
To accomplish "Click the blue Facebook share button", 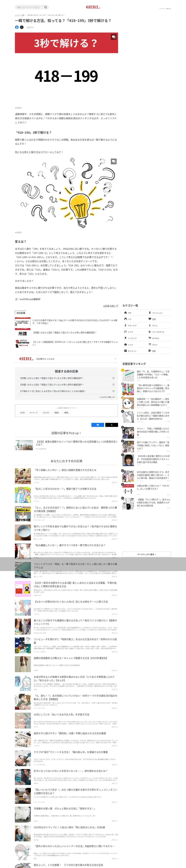I will coord(98,425).
